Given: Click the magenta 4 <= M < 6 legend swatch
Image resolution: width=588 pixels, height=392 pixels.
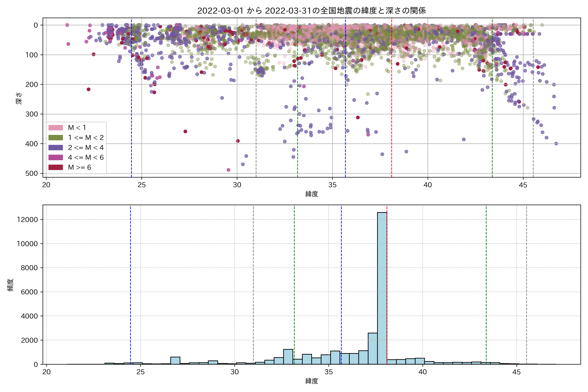Looking at the screenshot, I should coord(56,157).
